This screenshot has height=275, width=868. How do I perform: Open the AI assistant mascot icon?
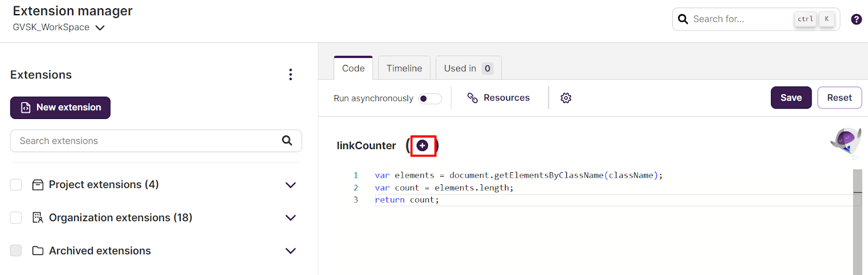point(846,142)
